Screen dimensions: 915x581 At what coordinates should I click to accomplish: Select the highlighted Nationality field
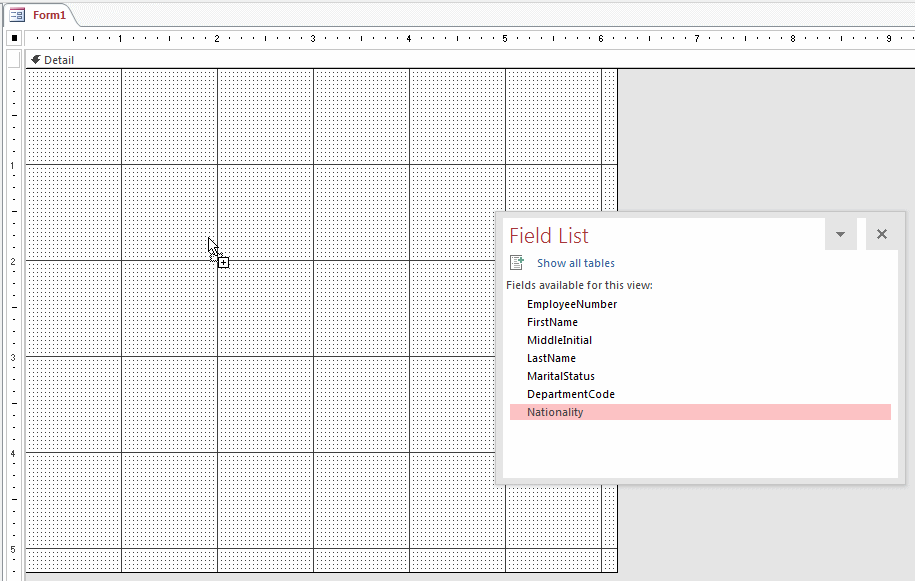(700, 412)
